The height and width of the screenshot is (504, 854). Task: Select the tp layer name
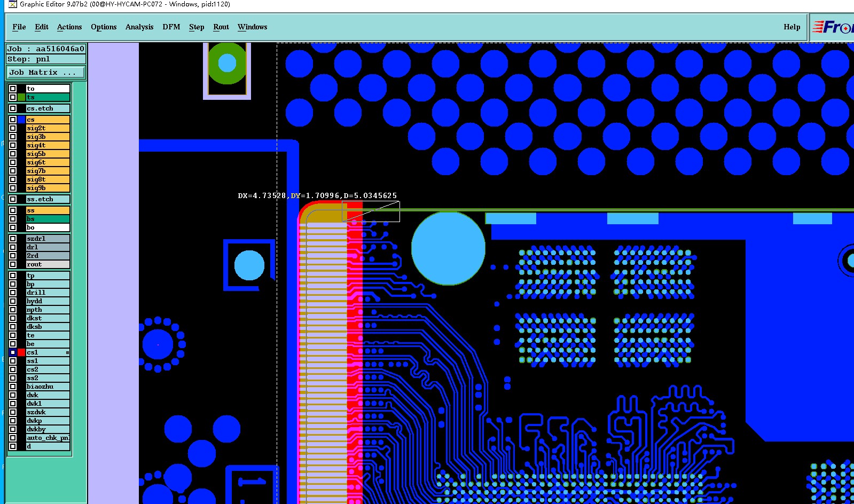coord(48,275)
